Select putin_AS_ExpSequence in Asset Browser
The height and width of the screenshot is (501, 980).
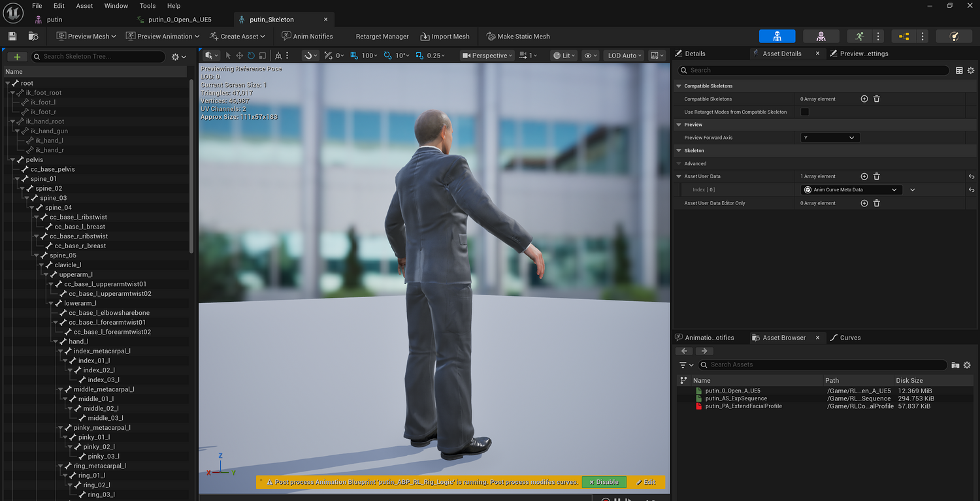point(736,398)
